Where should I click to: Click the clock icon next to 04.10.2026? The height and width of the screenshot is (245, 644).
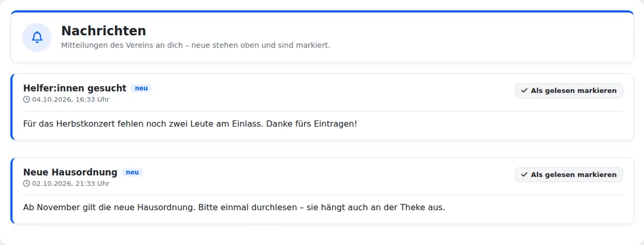pos(27,100)
